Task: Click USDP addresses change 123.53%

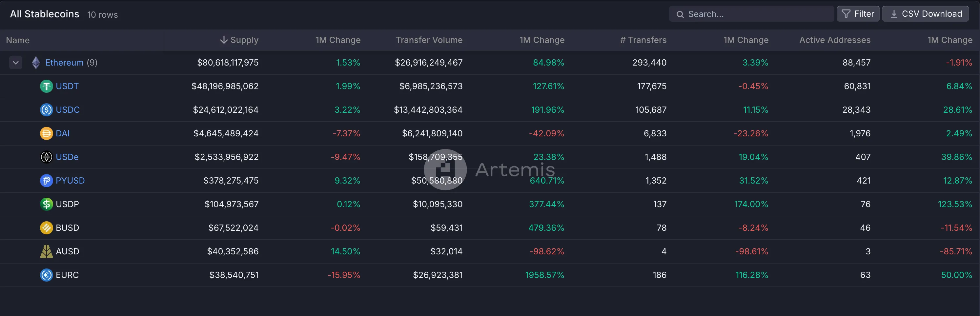Action: [x=955, y=204]
